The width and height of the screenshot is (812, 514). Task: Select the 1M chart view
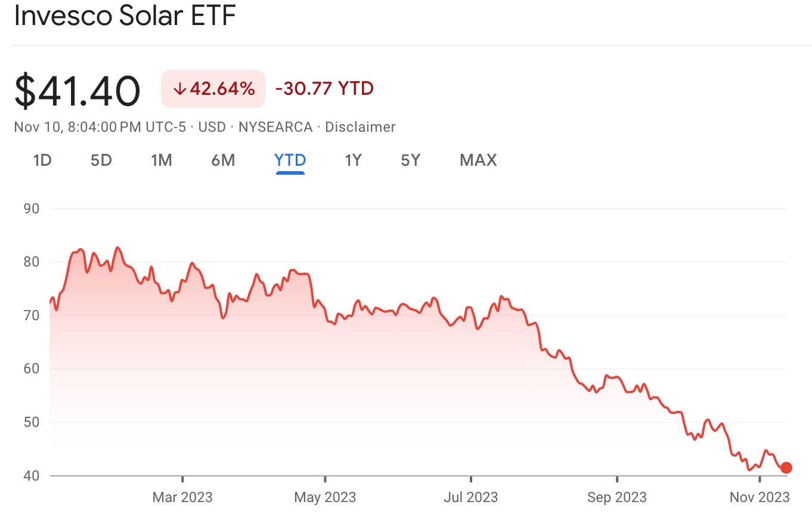(162, 160)
